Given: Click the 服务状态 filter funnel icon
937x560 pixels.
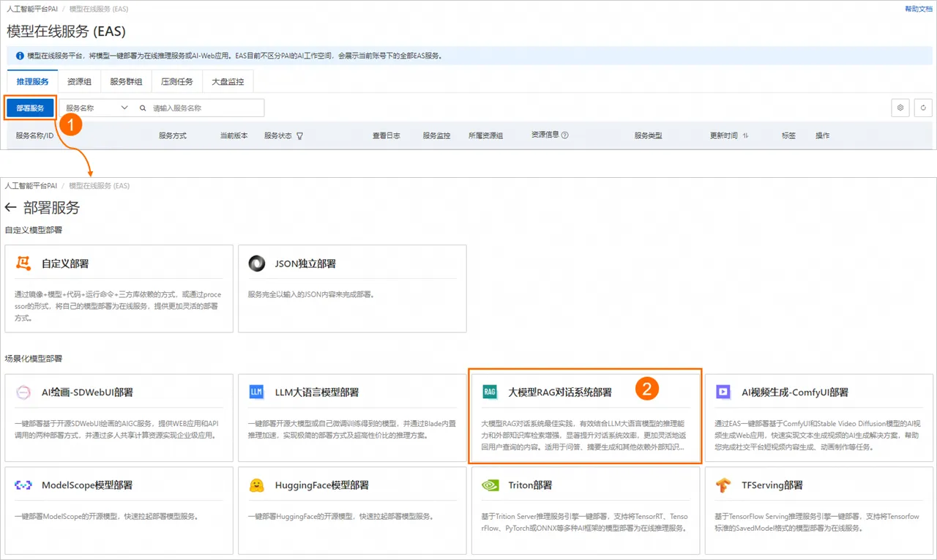Looking at the screenshot, I should [299, 136].
